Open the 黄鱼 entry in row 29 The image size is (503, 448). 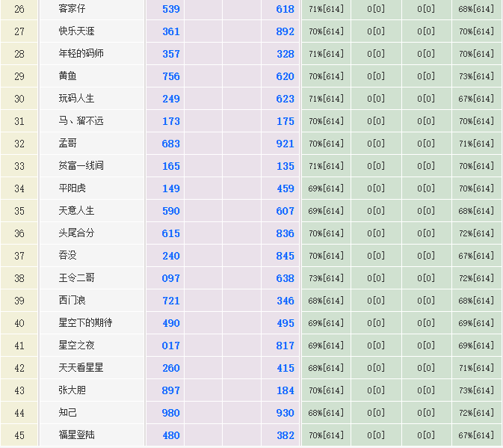[68, 76]
